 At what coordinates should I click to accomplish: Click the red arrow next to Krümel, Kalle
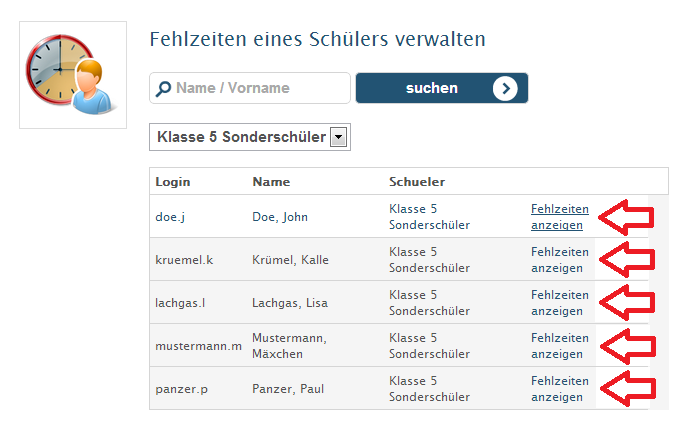tap(627, 260)
